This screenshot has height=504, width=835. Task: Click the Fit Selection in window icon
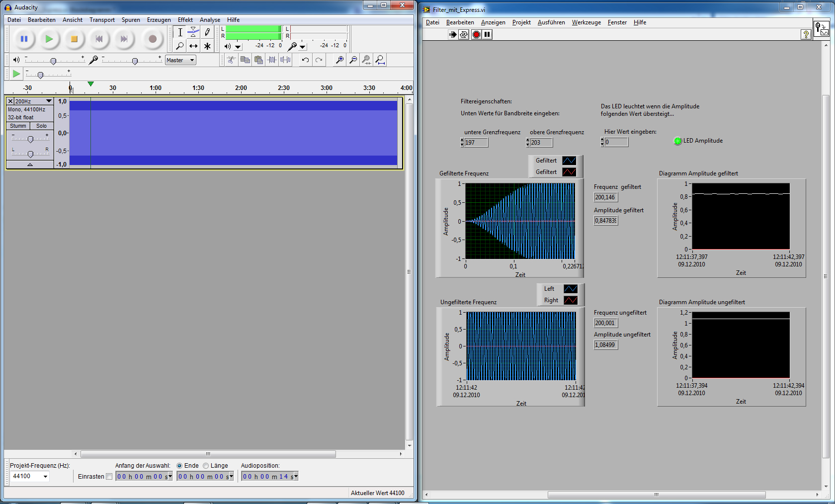[x=366, y=60]
